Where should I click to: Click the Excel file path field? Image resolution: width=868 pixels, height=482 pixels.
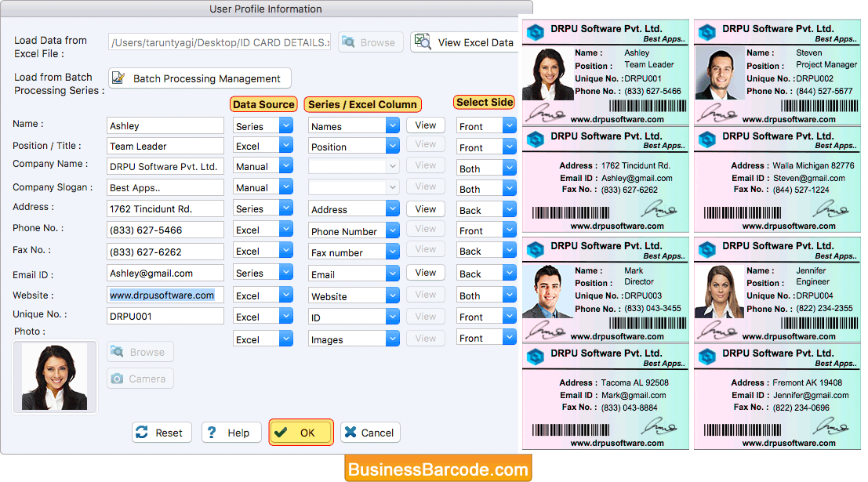[x=220, y=42]
